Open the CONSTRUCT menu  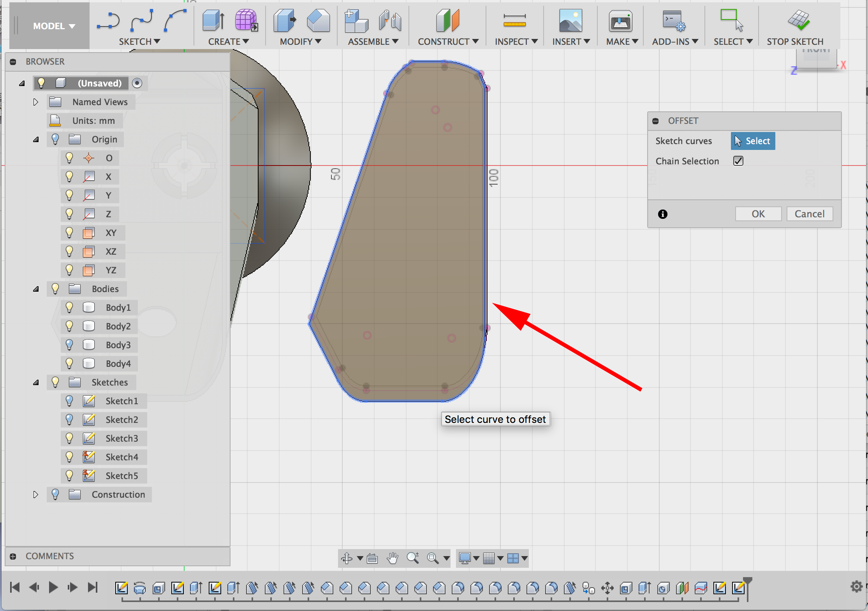(x=448, y=41)
